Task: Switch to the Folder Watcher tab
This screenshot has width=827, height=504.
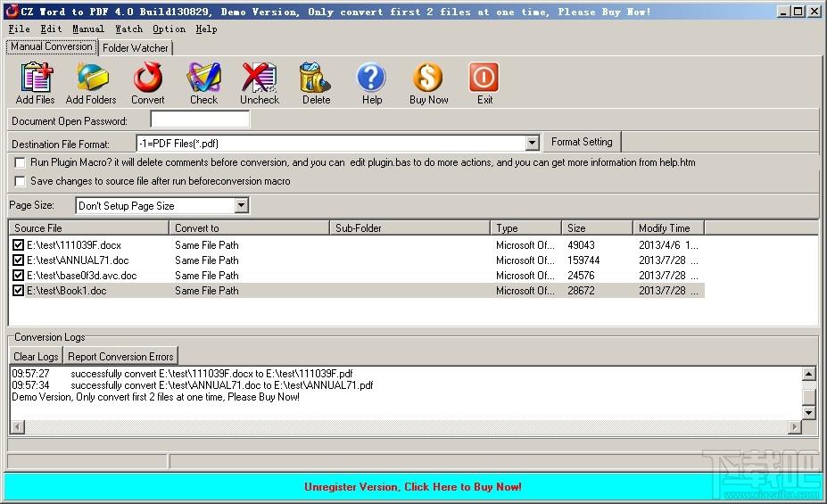Action: click(x=136, y=48)
